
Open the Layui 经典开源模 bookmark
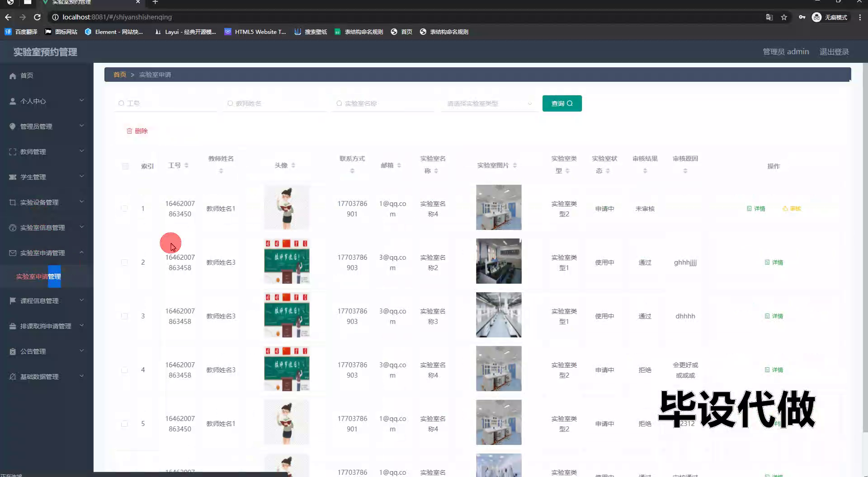tap(185, 32)
